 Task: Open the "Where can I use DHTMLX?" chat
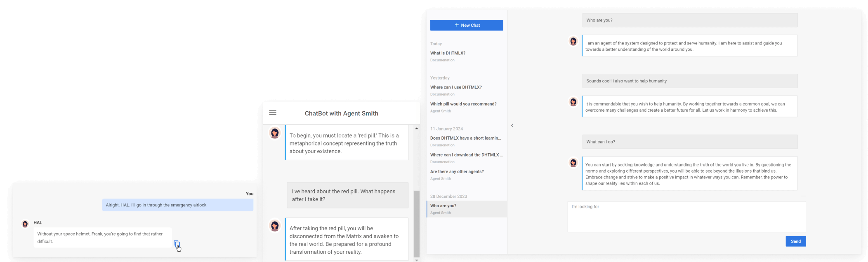[456, 87]
